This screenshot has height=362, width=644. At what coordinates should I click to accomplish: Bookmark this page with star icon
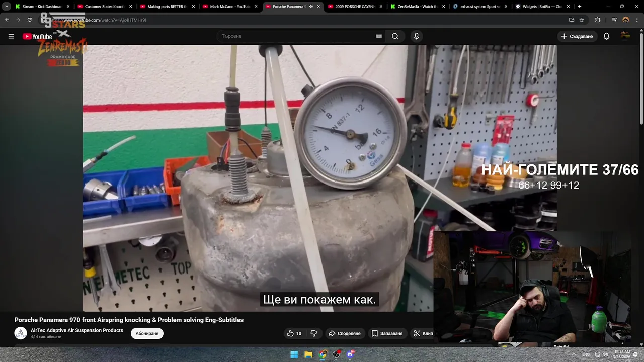pyautogui.click(x=582, y=20)
